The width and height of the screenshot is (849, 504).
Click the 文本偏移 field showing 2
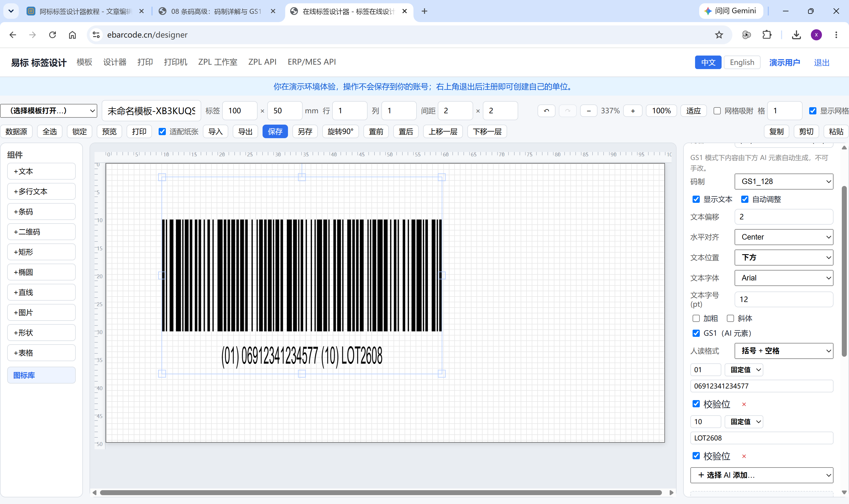(x=784, y=217)
